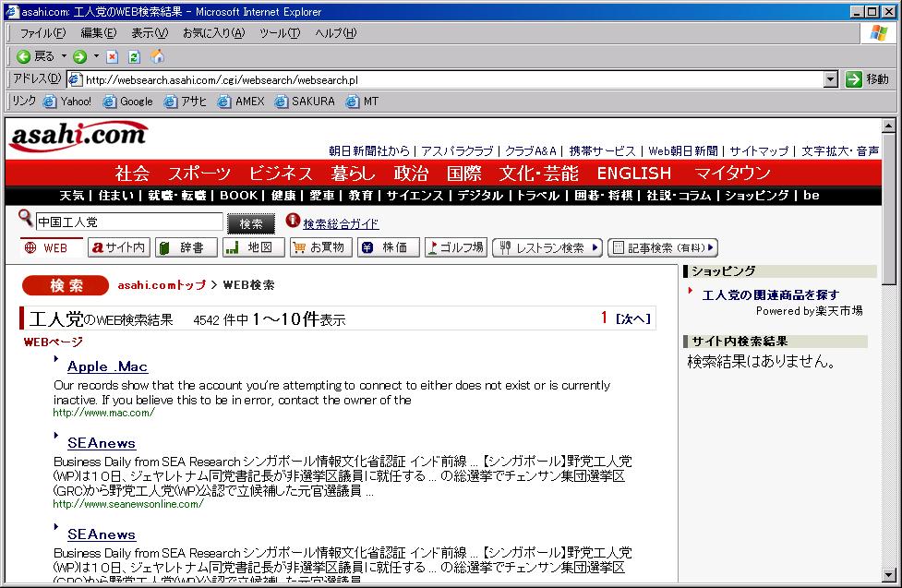
Task: Click the Home icon in toolbar
Action: pyautogui.click(x=157, y=56)
